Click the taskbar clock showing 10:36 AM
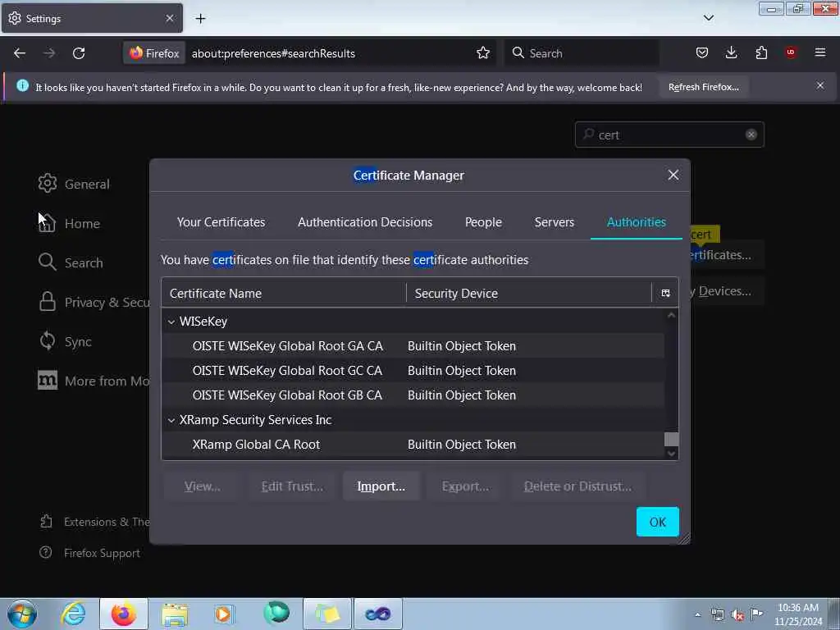 point(798,614)
